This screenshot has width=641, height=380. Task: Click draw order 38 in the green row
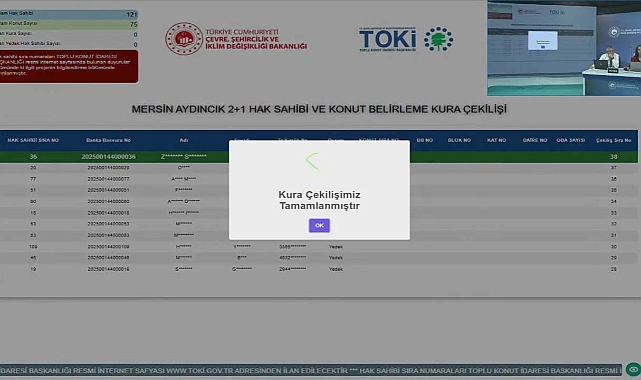pos(614,156)
